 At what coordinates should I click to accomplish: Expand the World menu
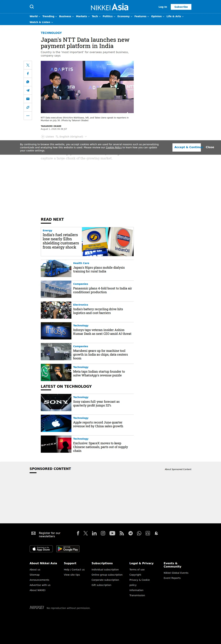35,16
